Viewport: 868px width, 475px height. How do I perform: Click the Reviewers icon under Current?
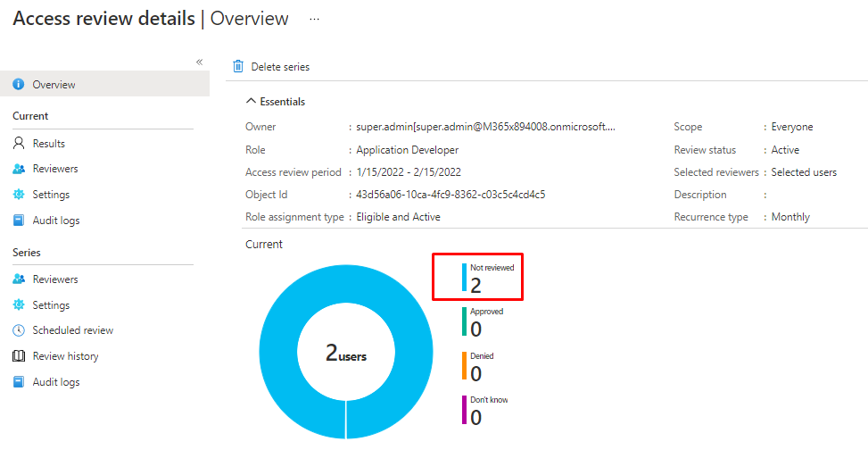pos(18,169)
